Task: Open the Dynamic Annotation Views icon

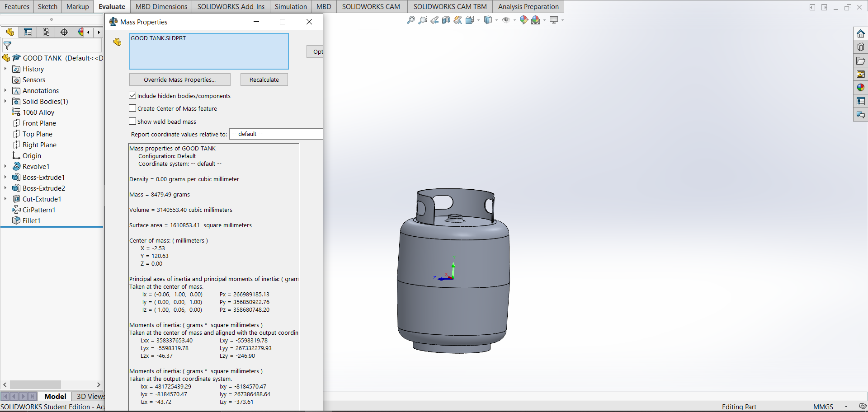Action: (x=458, y=20)
